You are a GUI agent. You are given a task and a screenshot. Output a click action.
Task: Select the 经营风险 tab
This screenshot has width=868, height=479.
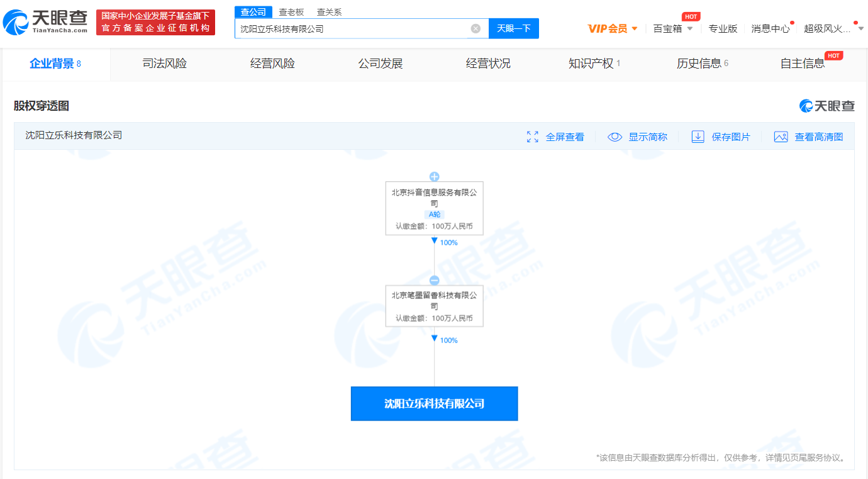coord(272,64)
